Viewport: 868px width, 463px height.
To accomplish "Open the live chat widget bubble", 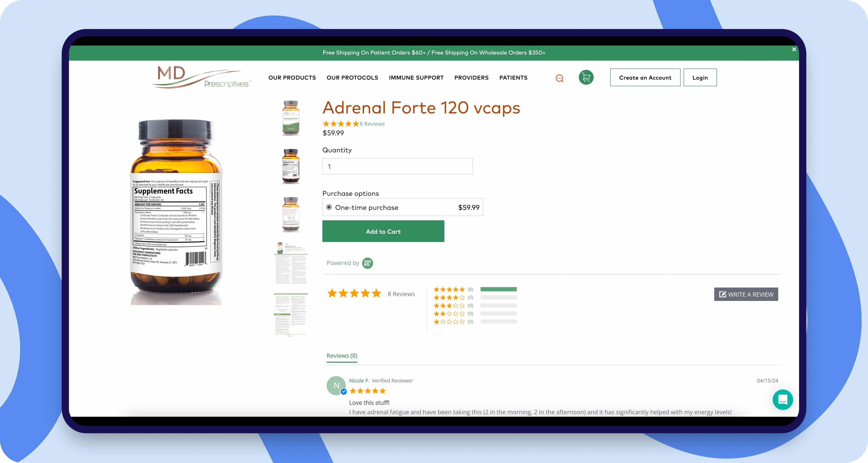I will coord(782,400).
